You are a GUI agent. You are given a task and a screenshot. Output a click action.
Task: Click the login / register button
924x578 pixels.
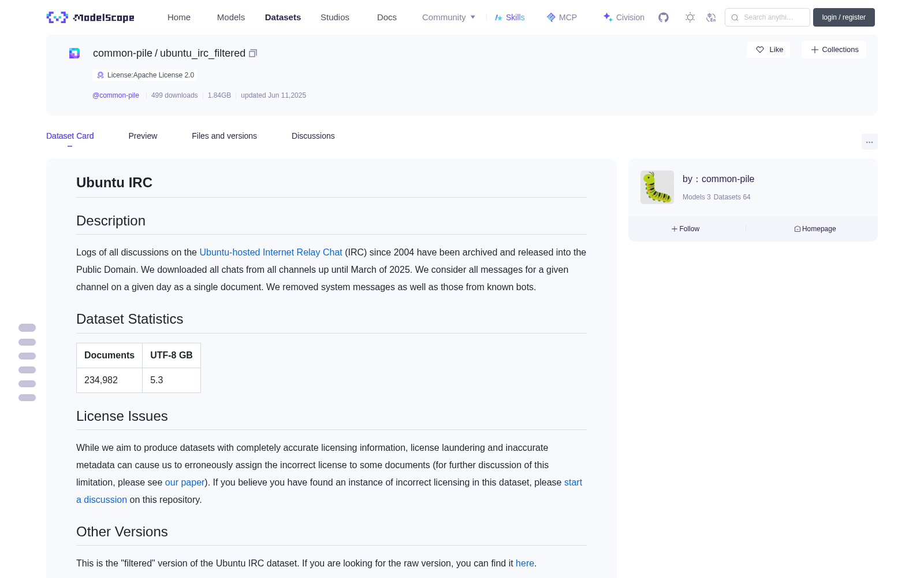[844, 17]
